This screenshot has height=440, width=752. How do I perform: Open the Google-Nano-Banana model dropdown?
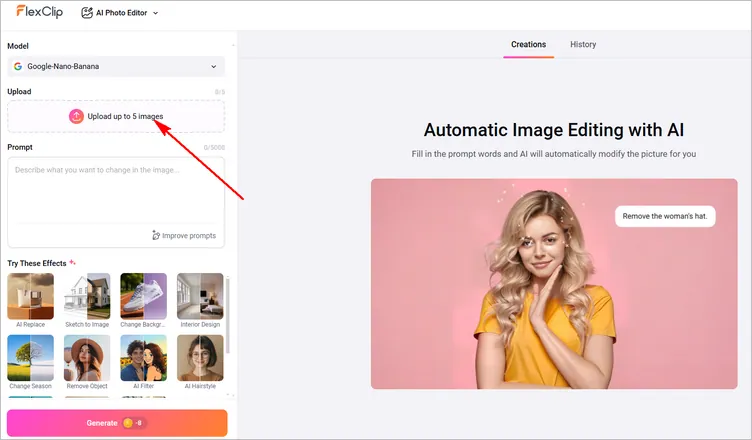(x=116, y=67)
